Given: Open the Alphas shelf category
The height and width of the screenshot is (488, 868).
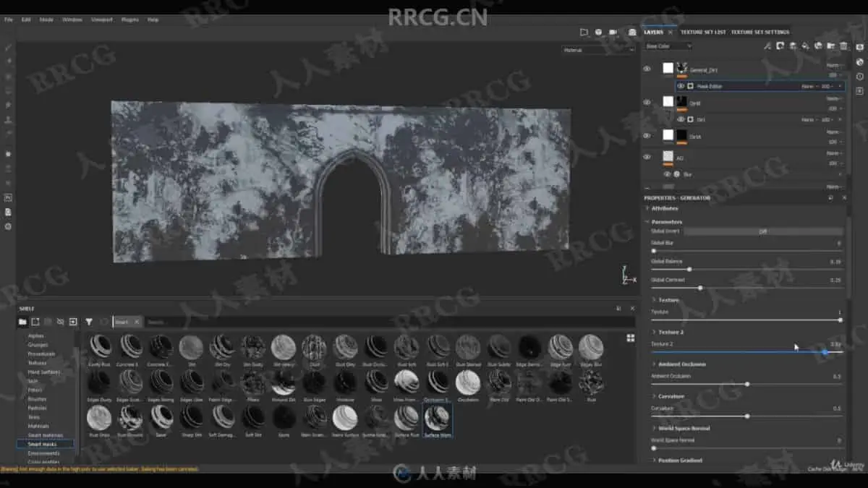Looking at the screenshot, I should pyautogui.click(x=35, y=335).
